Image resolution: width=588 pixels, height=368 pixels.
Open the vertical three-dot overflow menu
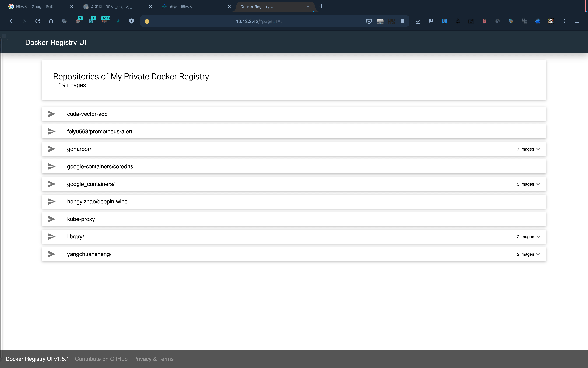[x=564, y=21]
